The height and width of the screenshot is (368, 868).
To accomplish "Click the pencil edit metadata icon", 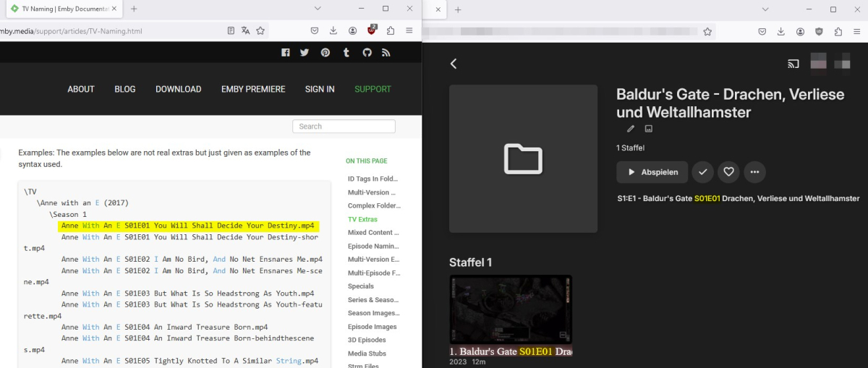I will coord(630,129).
